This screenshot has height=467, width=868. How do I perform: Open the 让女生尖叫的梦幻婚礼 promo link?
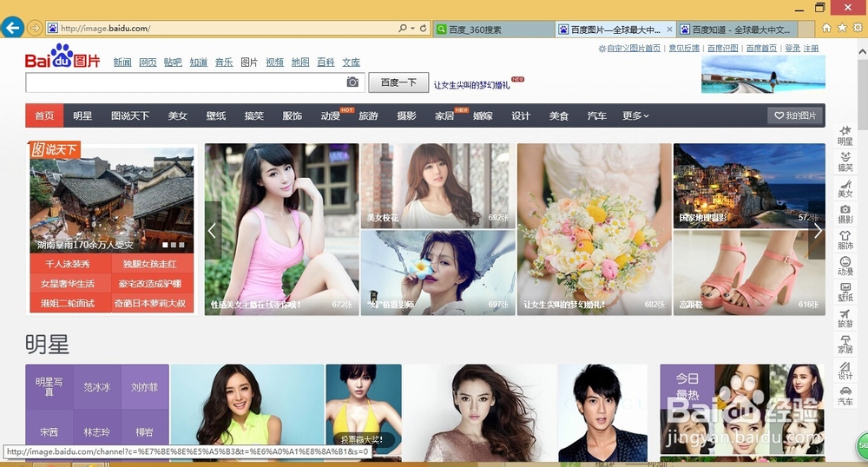click(x=471, y=85)
